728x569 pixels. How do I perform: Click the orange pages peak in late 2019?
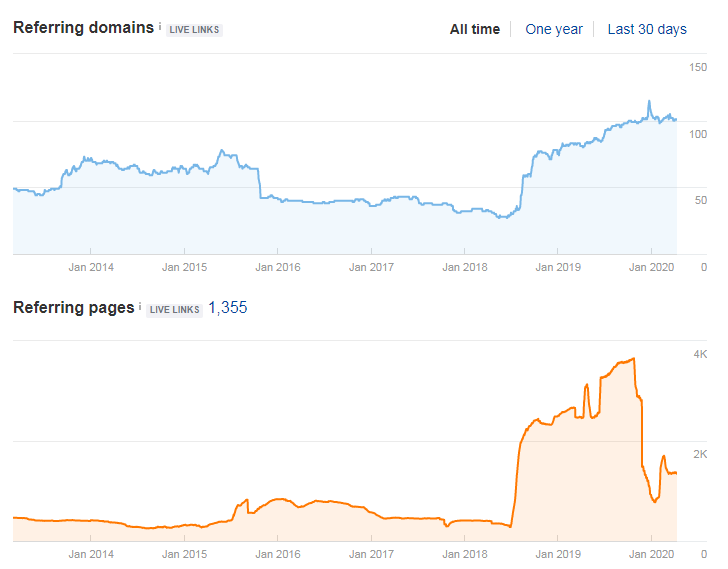(634, 359)
